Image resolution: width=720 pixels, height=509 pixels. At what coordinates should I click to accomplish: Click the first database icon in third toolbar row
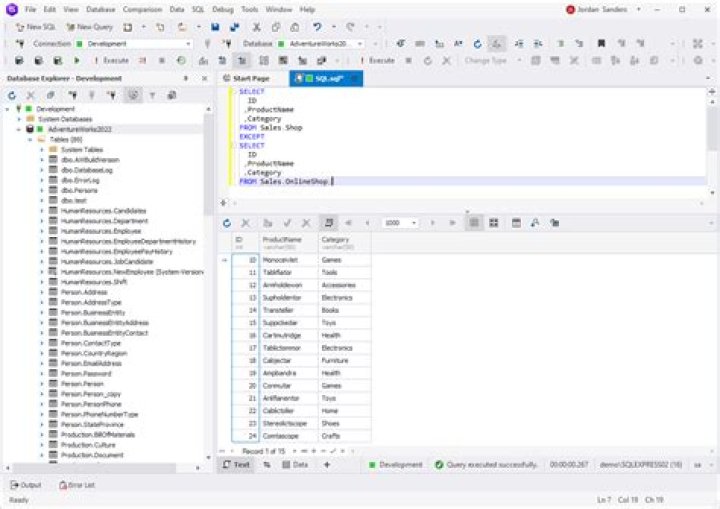tap(19, 60)
